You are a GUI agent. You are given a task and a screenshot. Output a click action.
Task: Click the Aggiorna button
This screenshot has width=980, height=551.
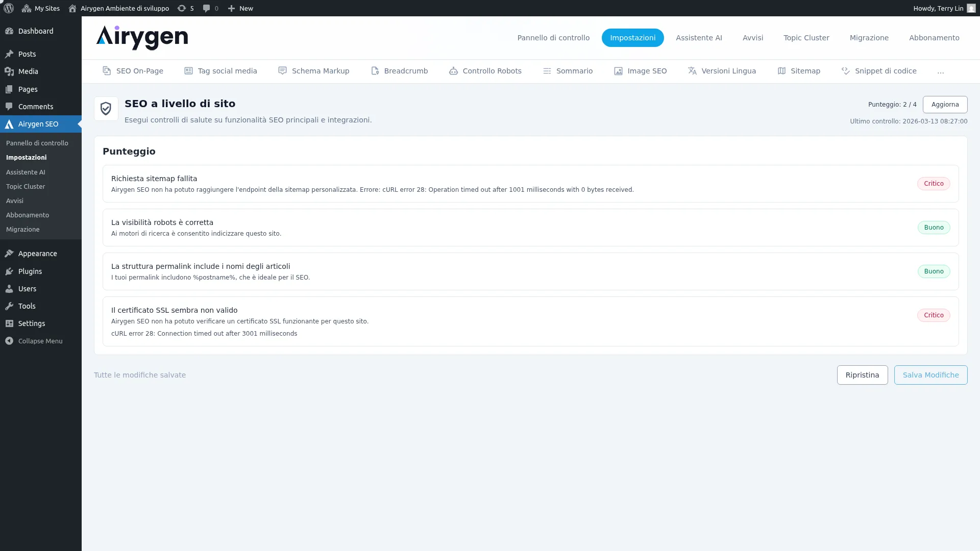click(945, 105)
